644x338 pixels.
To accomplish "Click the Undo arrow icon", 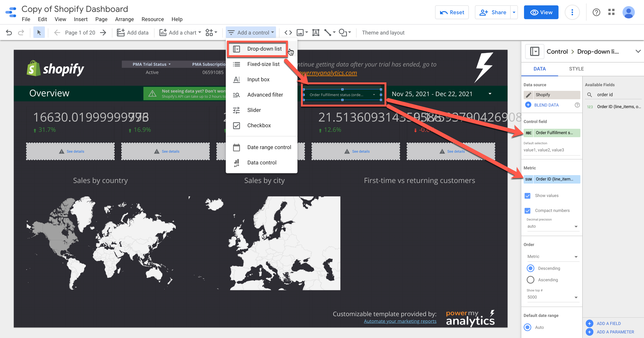I will [9, 33].
